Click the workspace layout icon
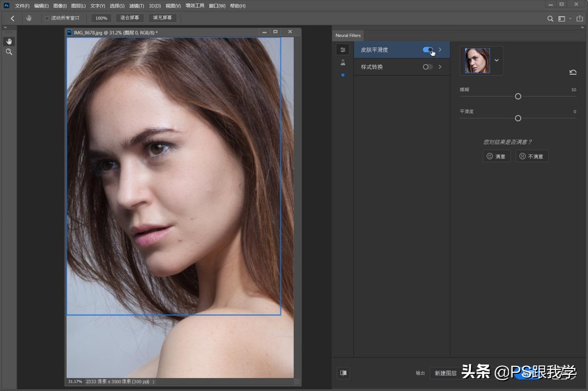Image resolution: width=588 pixels, height=391 pixels. 562,19
